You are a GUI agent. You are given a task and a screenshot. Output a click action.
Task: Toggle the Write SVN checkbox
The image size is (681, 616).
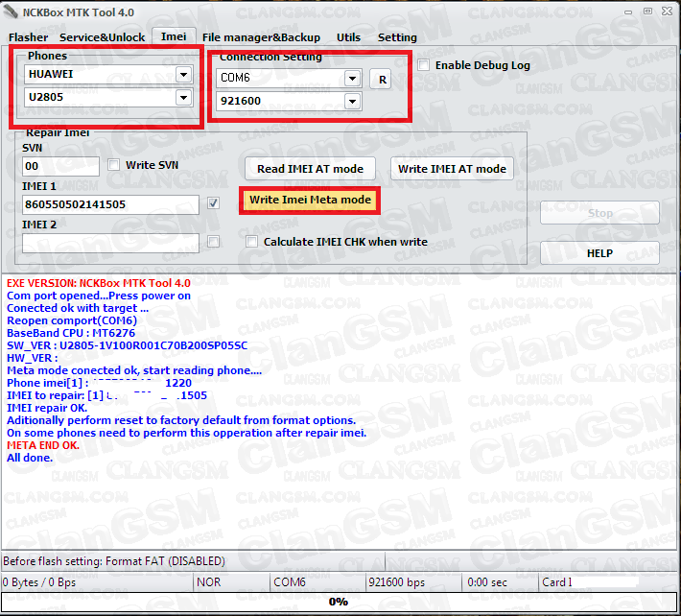pos(114,165)
